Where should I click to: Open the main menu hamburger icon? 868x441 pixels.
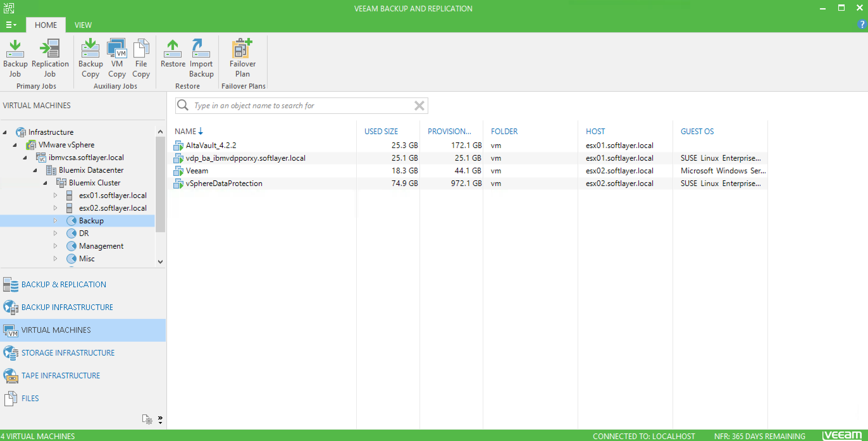[10, 25]
